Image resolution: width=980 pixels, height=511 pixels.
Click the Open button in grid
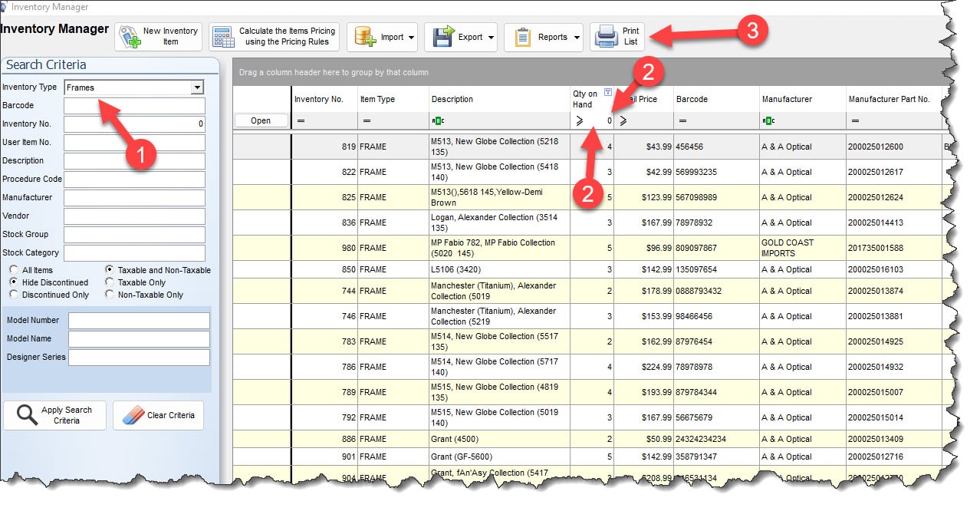click(261, 120)
